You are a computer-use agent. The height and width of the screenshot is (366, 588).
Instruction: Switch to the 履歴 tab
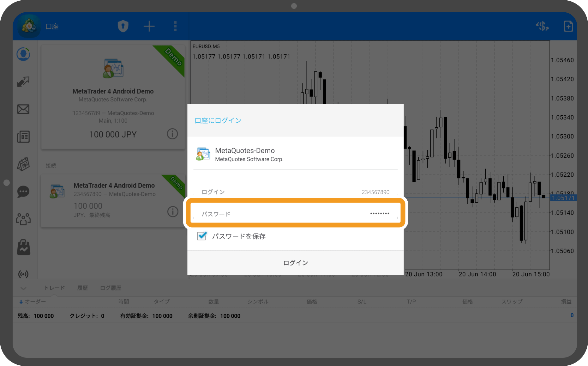click(x=82, y=288)
